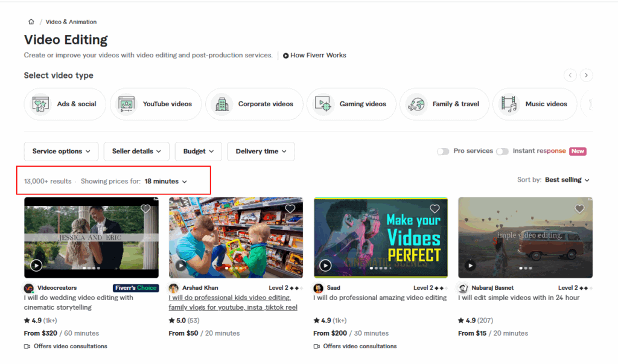
Task: Open the Delivery time filter menu
Action: click(261, 151)
